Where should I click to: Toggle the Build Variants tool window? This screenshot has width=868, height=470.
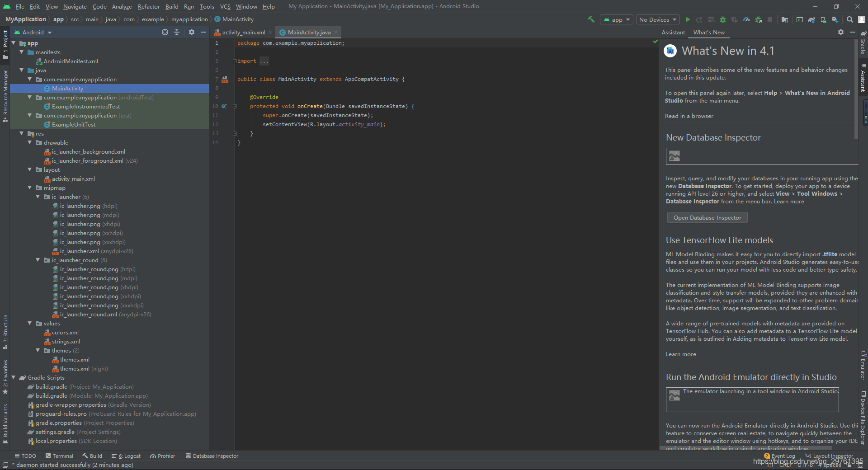(5, 424)
